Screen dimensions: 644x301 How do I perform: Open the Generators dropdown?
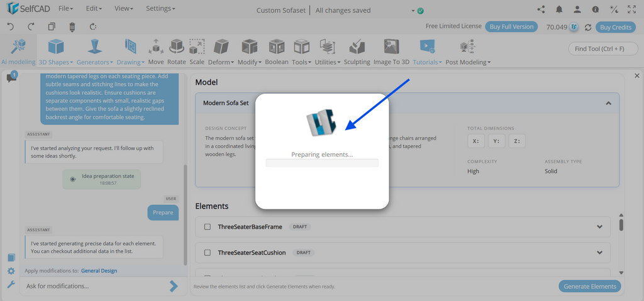(x=95, y=52)
